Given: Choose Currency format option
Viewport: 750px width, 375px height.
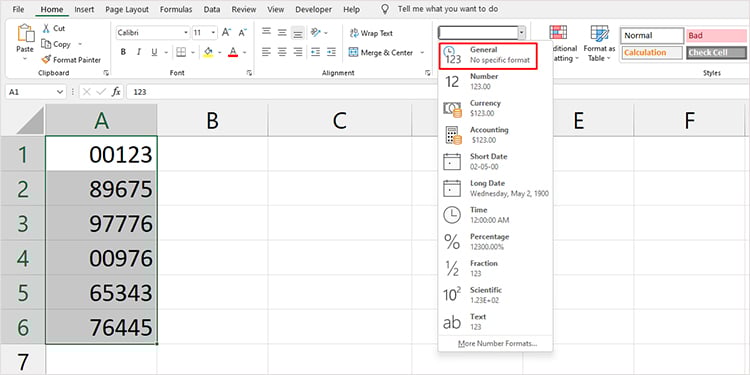Looking at the screenshot, I should 495,108.
